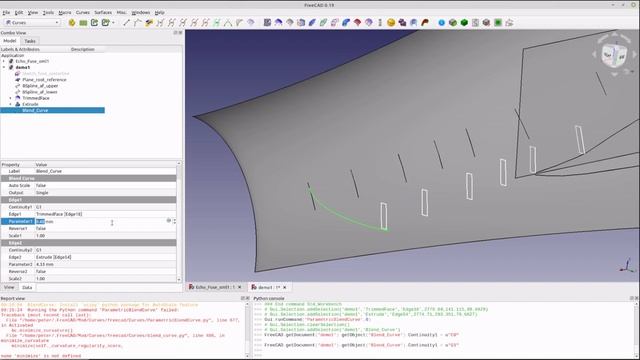The image size is (640, 360).
Task: Click the red surface icon in toolbar
Action: point(357,23)
